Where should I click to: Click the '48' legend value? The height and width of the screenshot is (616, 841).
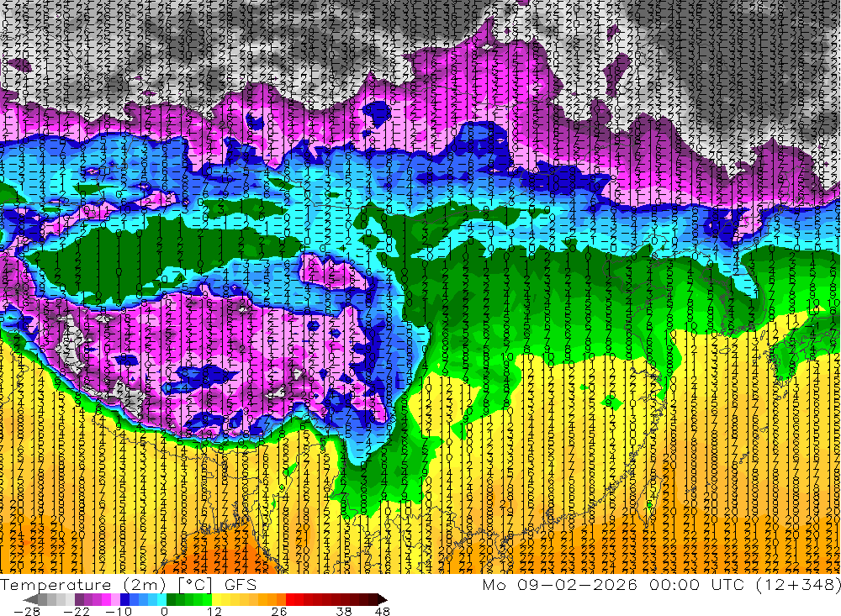[x=383, y=612]
